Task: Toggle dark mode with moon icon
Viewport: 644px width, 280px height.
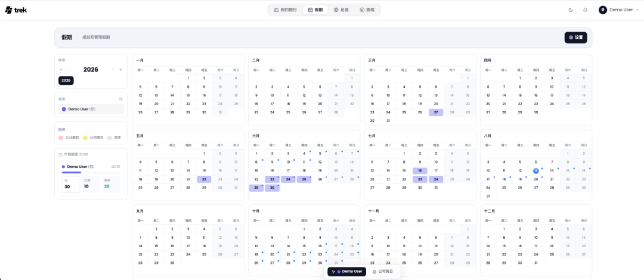Action: (571, 10)
